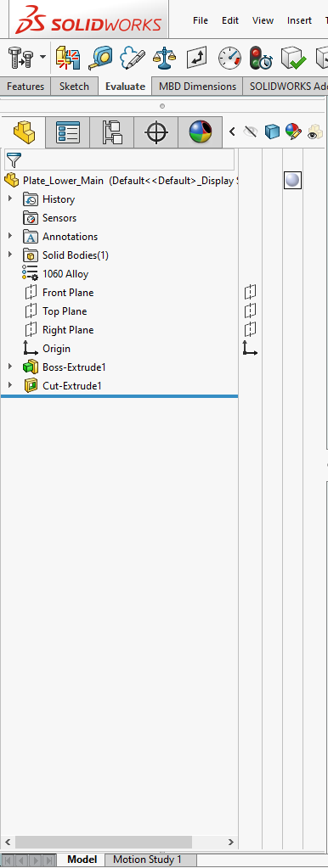
Task: Switch to PropertyManager tab icon
Action: 68,132
